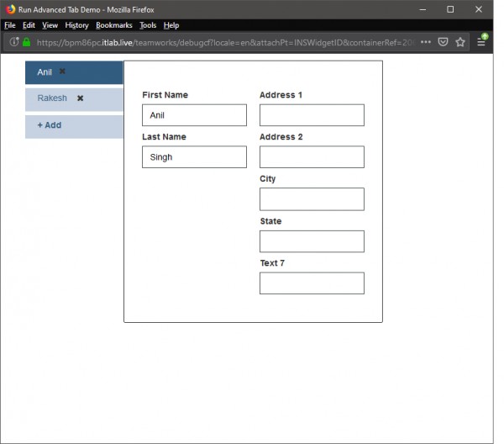Screen dimensions: 504x444
Task: Open the Help menu
Action: click(171, 25)
